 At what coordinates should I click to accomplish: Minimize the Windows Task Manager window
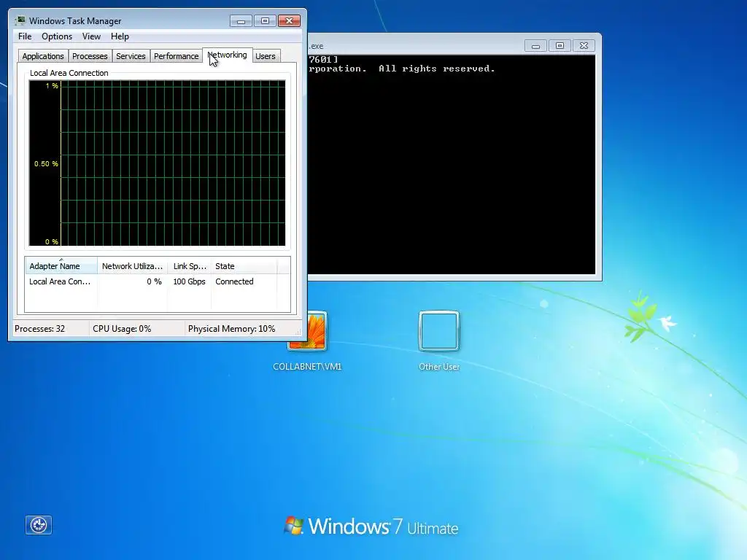[241, 21]
